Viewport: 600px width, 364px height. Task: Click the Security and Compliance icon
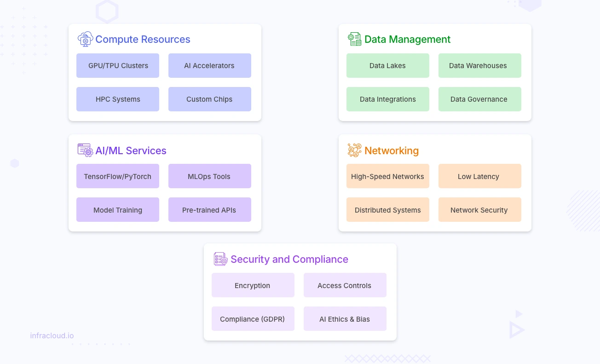click(220, 259)
